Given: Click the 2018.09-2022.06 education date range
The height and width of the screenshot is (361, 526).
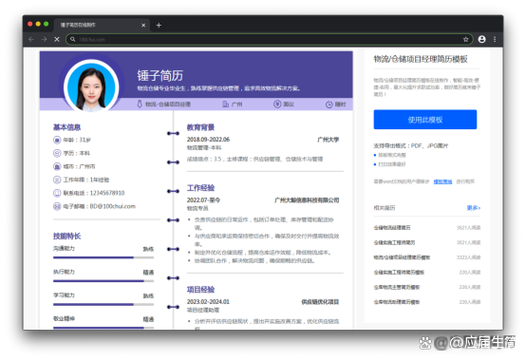Looking at the screenshot, I should (x=208, y=140).
